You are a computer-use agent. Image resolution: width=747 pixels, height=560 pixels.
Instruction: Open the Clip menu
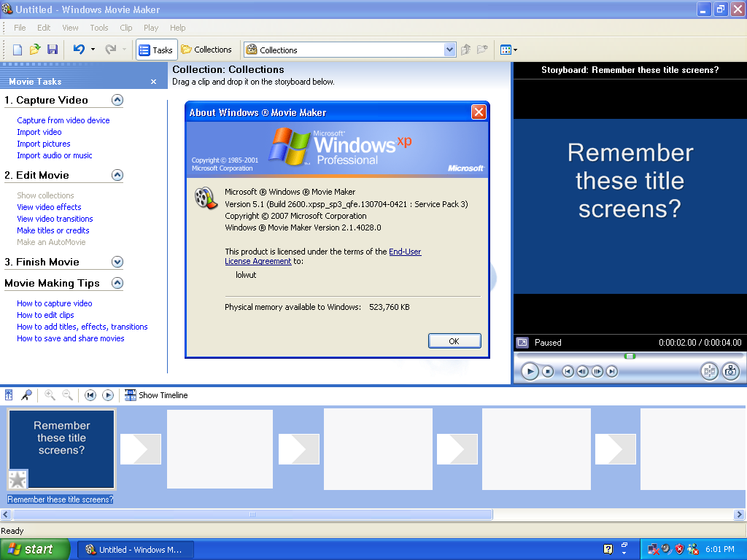tap(125, 28)
